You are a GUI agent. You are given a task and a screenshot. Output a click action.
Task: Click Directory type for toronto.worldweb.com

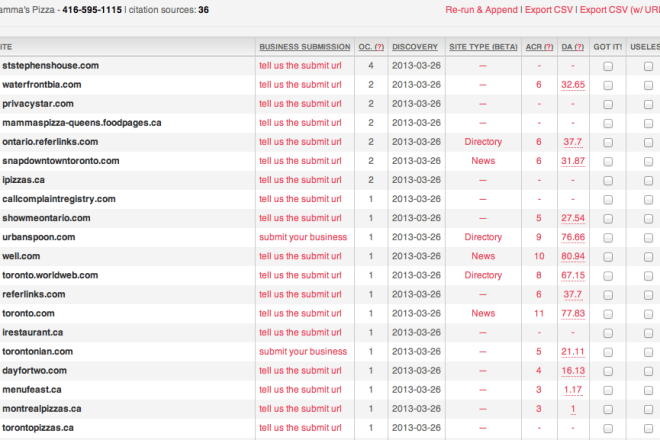pyautogui.click(x=483, y=275)
